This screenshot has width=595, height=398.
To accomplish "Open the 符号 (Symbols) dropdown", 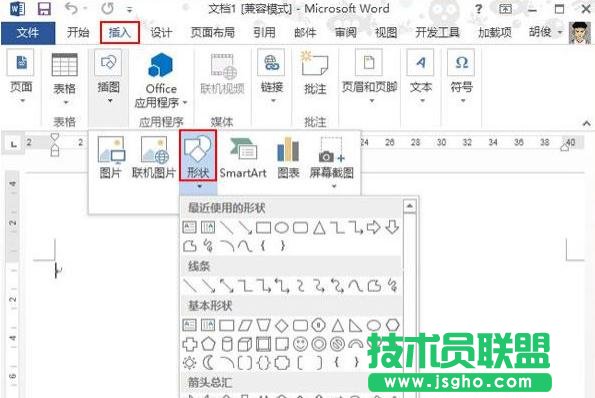I will click(461, 77).
